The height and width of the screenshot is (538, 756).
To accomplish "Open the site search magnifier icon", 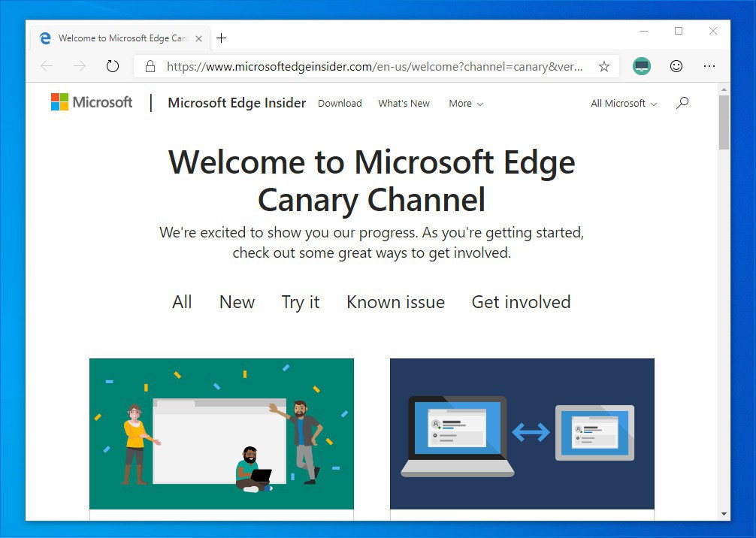I will click(x=682, y=103).
